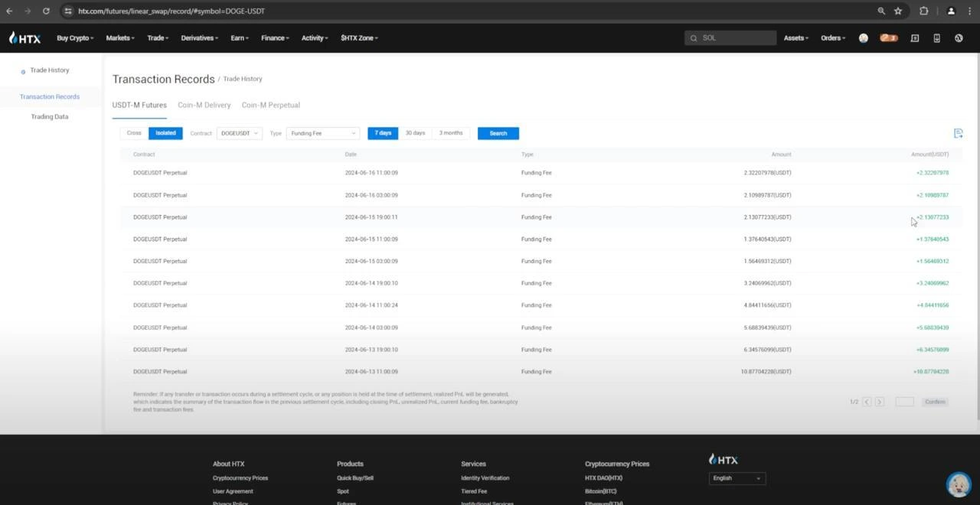Open Chrome three-dot menu
Viewport: 980px width, 505px height.
coord(969,11)
